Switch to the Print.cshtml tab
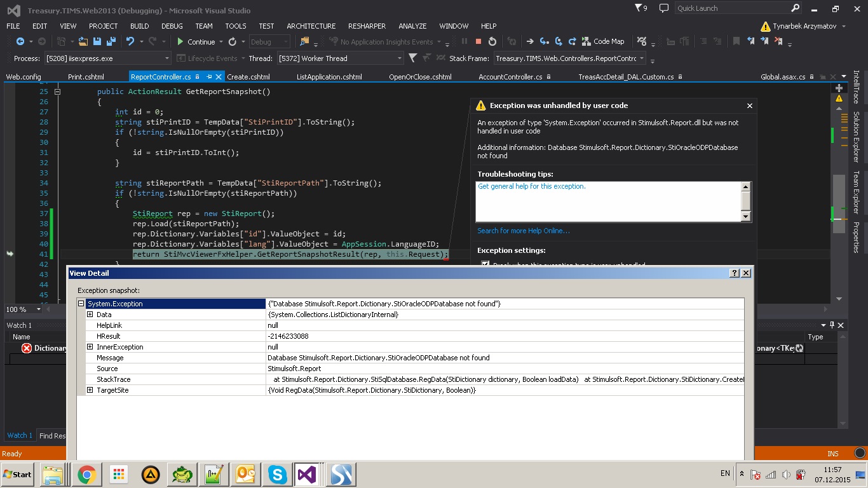The image size is (868, 488). pyautogui.click(x=86, y=77)
